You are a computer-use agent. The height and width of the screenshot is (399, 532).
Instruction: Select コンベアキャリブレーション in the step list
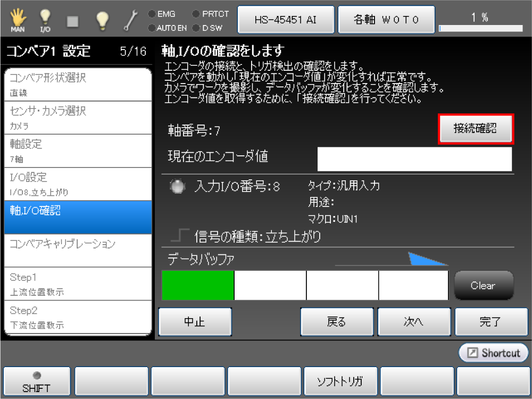78,249
